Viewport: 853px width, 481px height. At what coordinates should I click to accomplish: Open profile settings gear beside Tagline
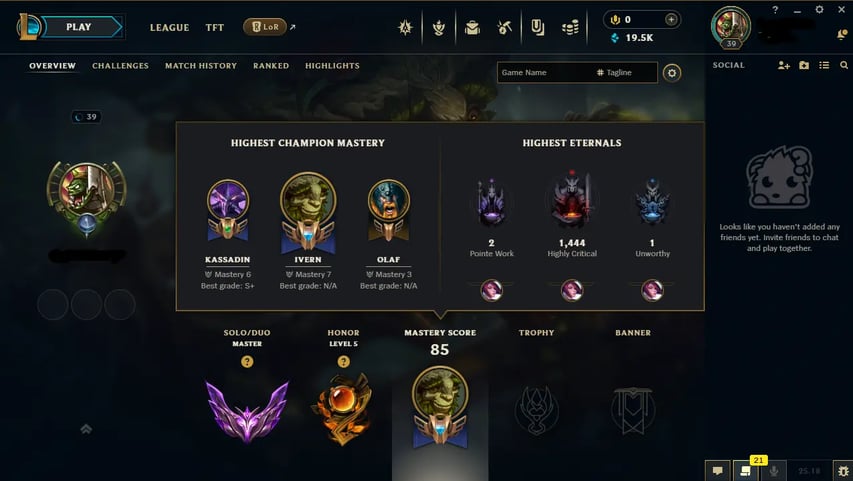click(672, 72)
